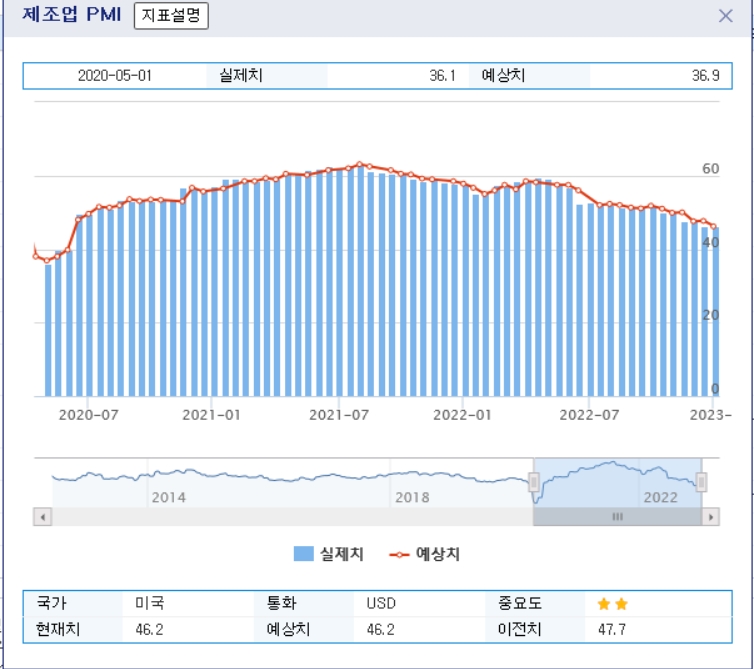Screen dimensions: 754x669
Task: Click the 20 y-axis label
Action: pos(710,316)
